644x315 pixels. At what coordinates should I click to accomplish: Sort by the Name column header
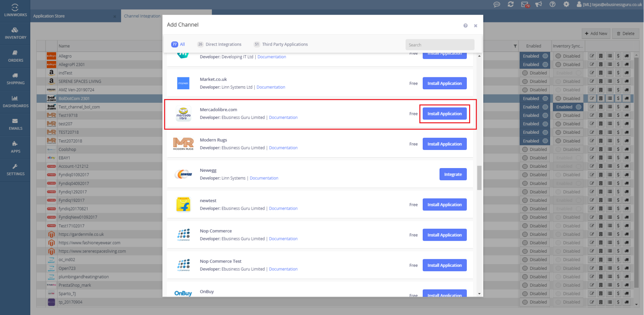(x=64, y=46)
